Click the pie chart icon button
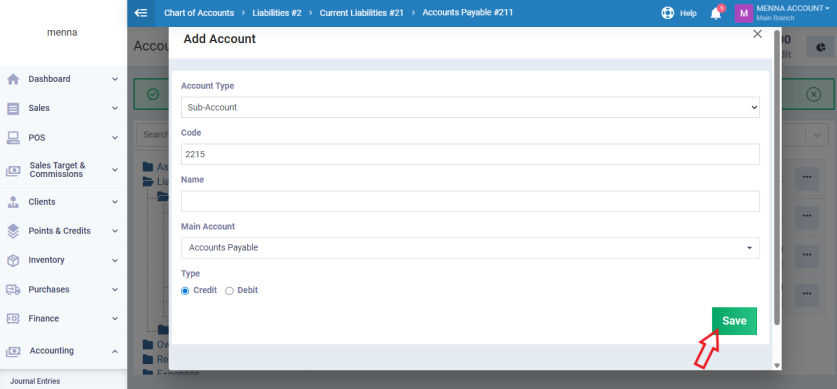This screenshot has height=389, width=837. [821, 47]
